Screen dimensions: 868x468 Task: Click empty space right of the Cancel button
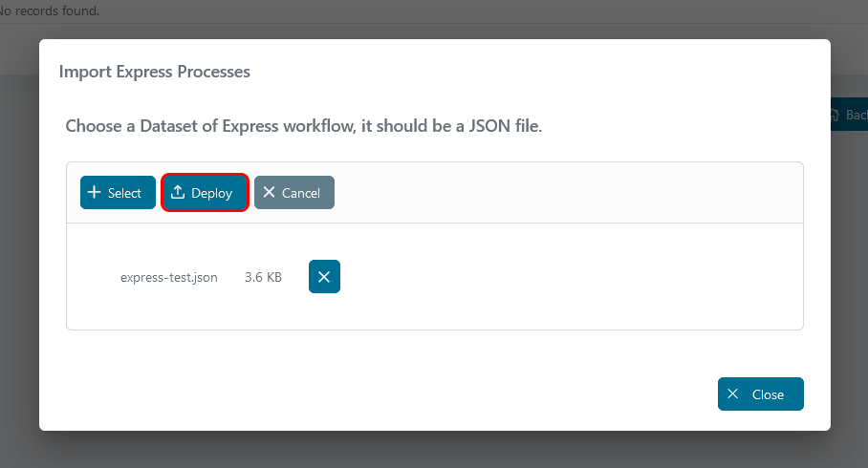pos(564,193)
